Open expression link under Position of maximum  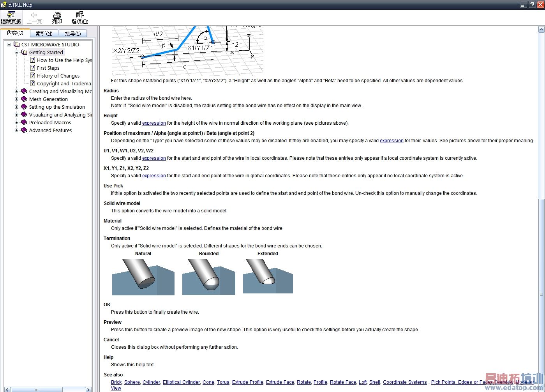click(392, 141)
